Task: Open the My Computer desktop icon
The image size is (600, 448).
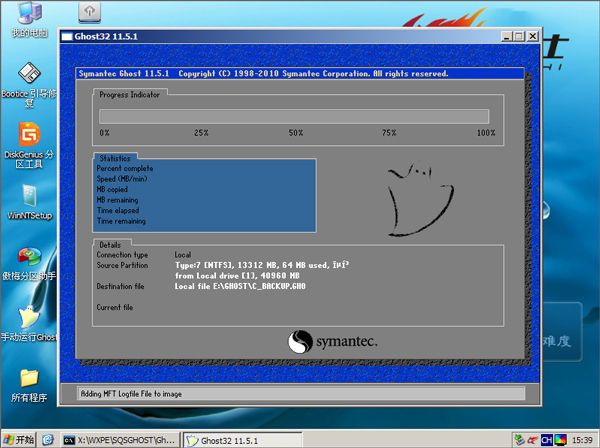Action: coord(29,19)
